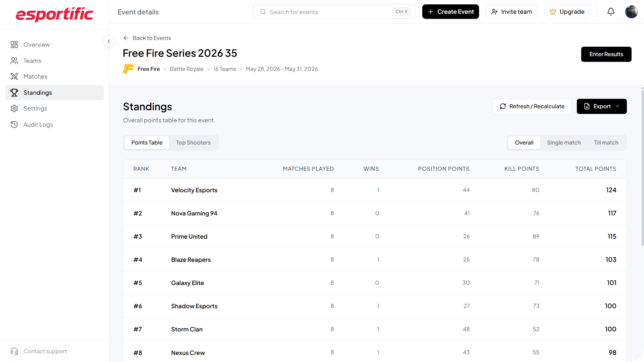Click the Upgrade crown icon
This screenshot has height=362, width=644.
(x=553, y=12)
